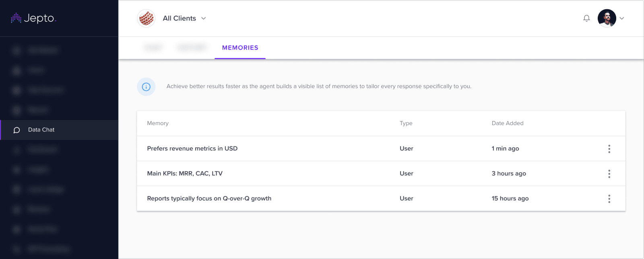Open options for the USD revenue memory
The width and height of the screenshot is (644, 259).
tap(609, 149)
